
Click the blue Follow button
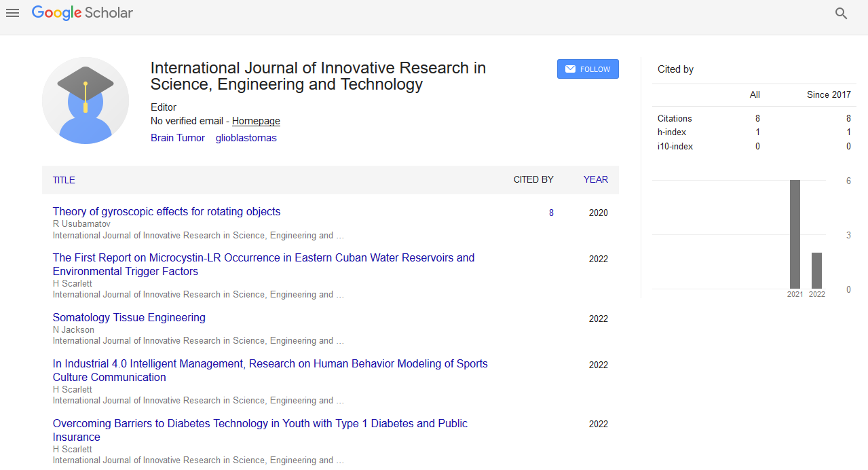click(x=588, y=69)
